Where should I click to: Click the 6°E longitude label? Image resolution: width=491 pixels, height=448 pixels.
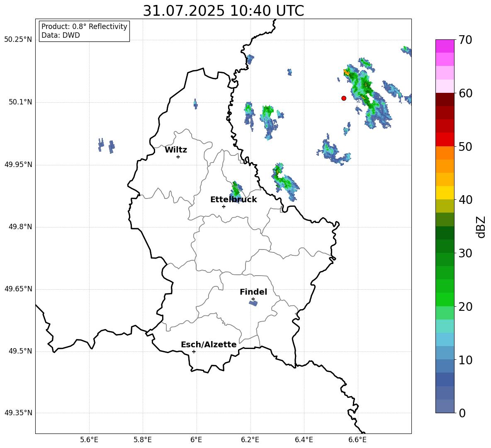(x=196, y=440)
